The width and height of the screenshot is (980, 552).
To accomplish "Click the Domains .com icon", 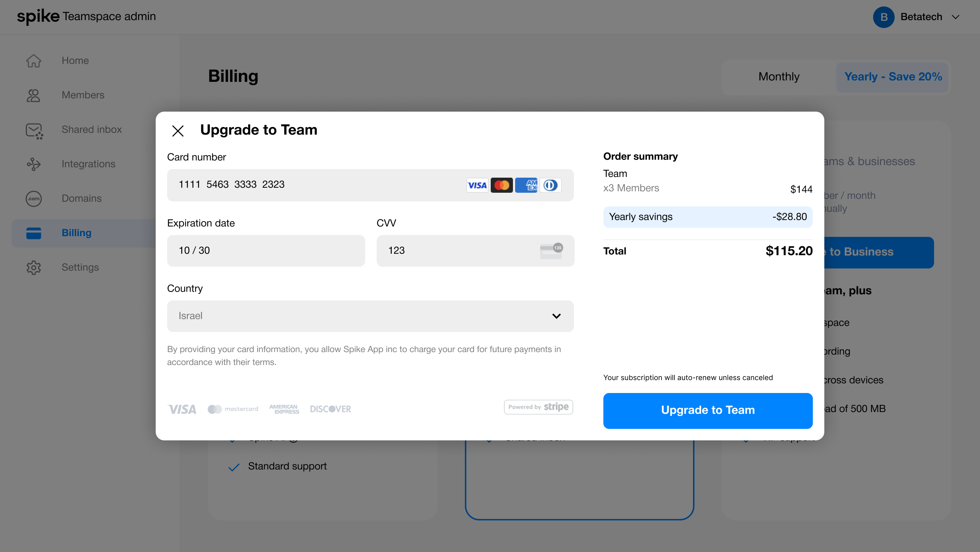I will point(33,198).
